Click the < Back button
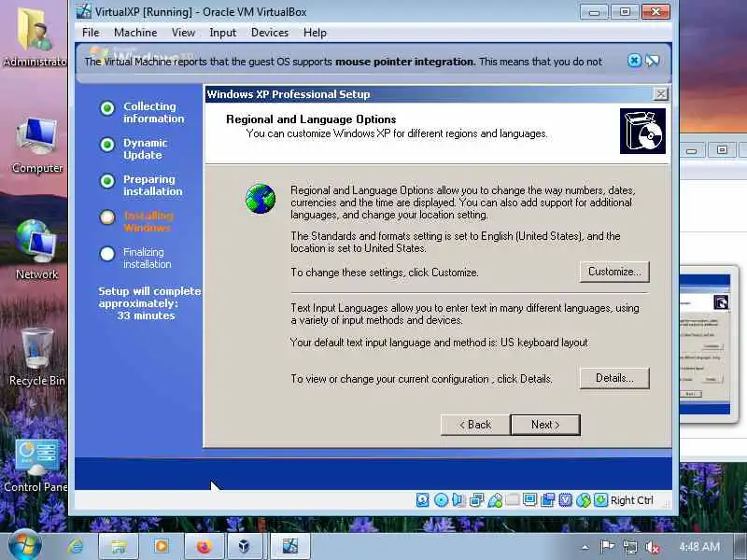The image size is (747, 560). (x=475, y=425)
